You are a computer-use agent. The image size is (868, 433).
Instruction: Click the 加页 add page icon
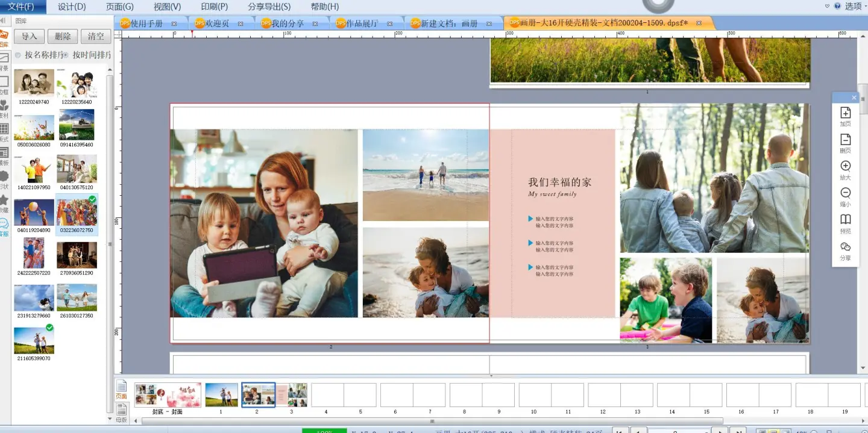click(845, 113)
